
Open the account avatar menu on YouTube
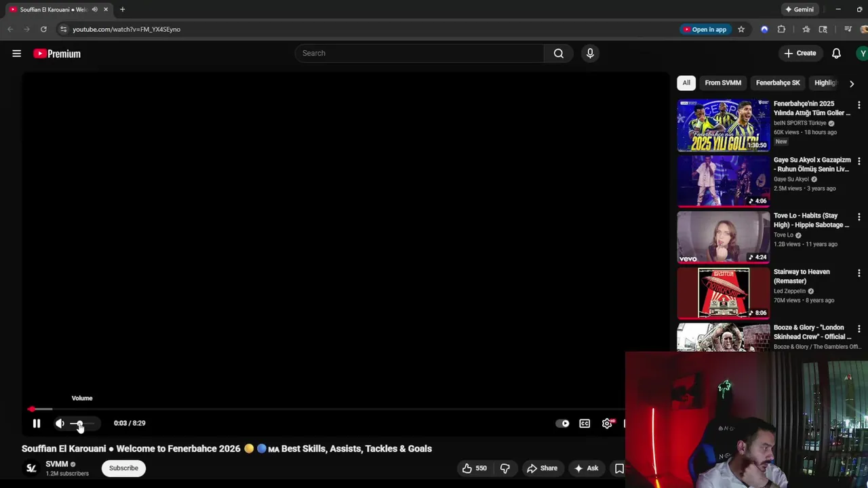[863, 53]
